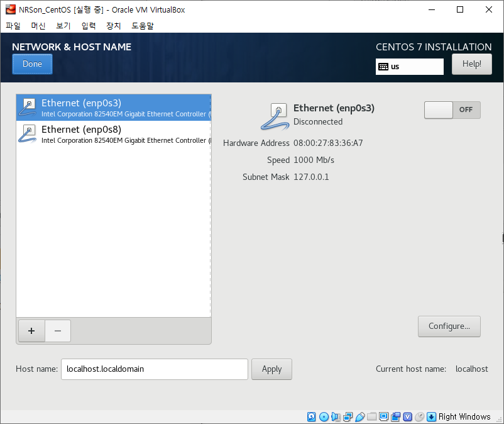Select the Ethernet (enp0s8) list entry
The width and height of the screenshot is (504, 424).
(114, 134)
